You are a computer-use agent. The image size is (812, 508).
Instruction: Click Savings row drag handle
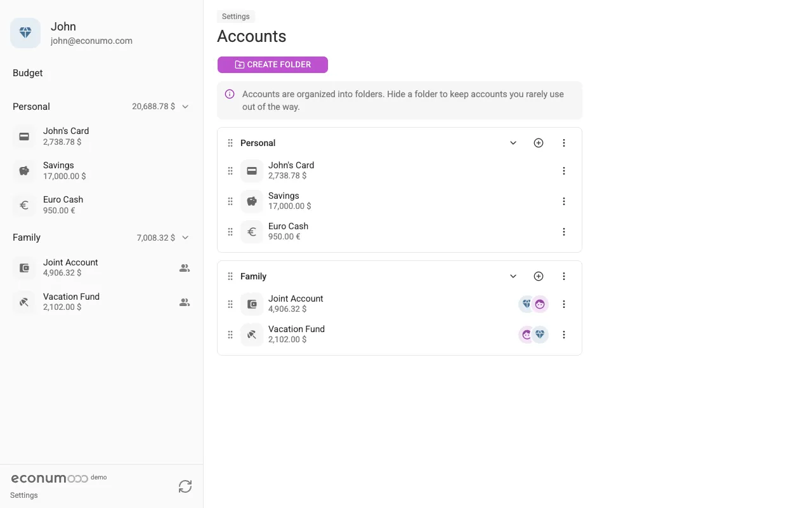[230, 201]
